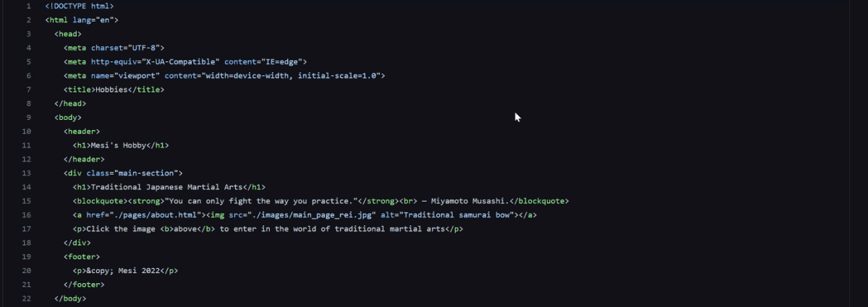This screenshot has width=868, height=307.
Task: Click the DOCTYPE html declaration
Action: (80, 7)
